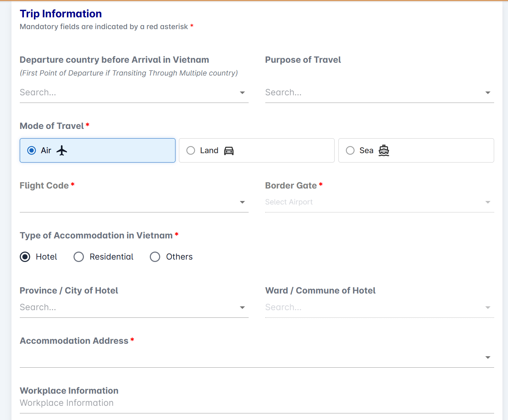Select Others accommodation type

coord(155,257)
